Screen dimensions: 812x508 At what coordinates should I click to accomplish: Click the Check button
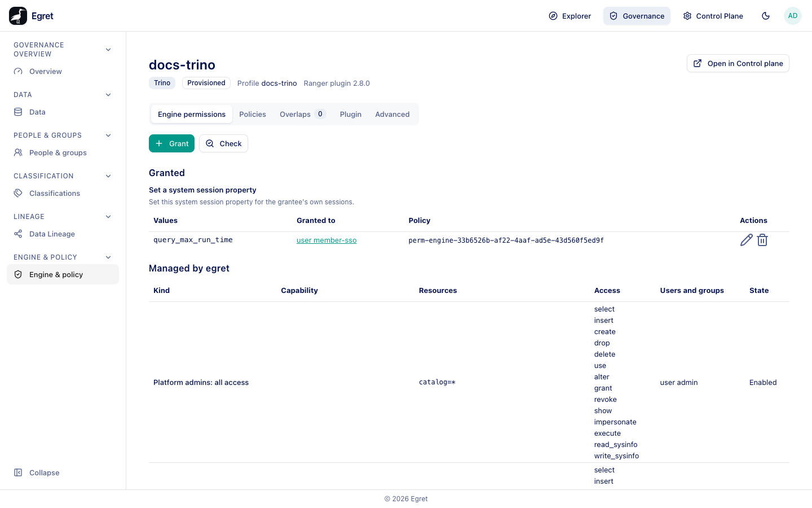click(x=223, y=143)
